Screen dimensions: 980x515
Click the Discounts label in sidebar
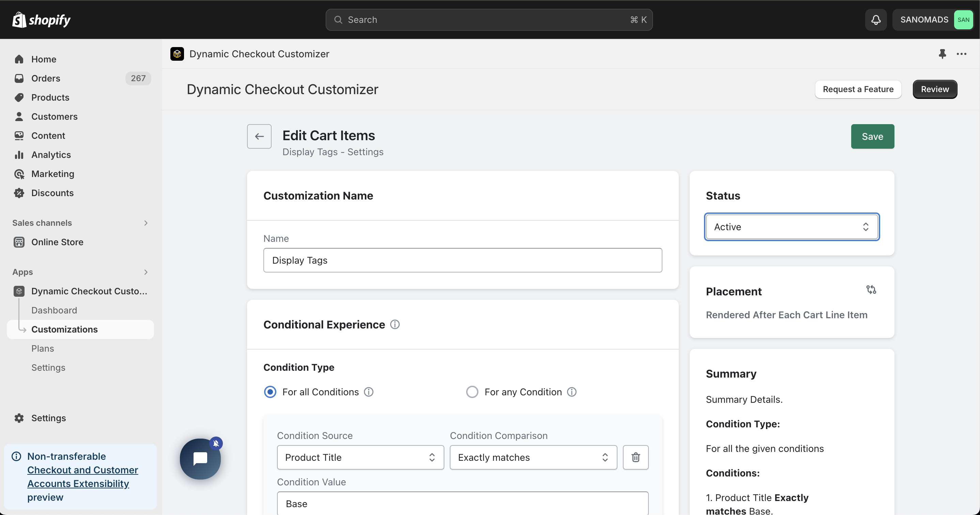click(52, 193)
